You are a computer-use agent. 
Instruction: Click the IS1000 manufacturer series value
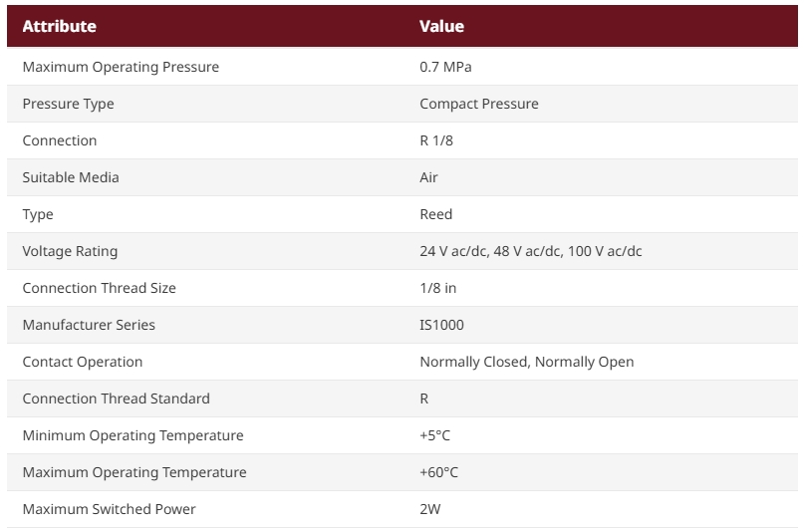click(441, 325)
